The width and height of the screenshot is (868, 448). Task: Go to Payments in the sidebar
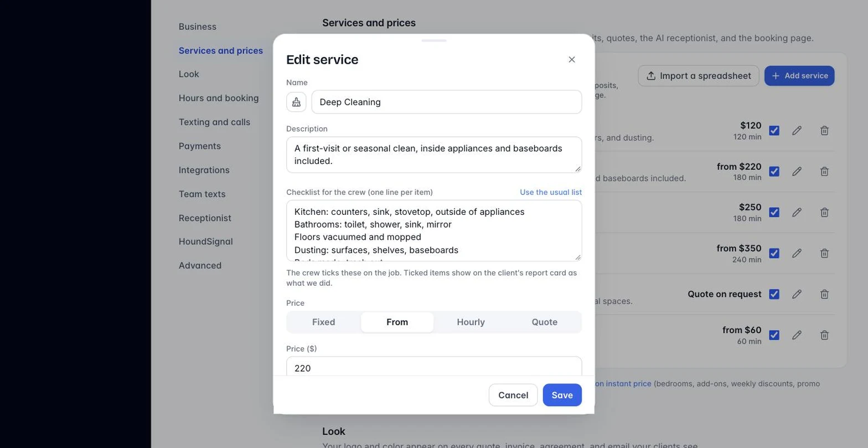point(200,146)
